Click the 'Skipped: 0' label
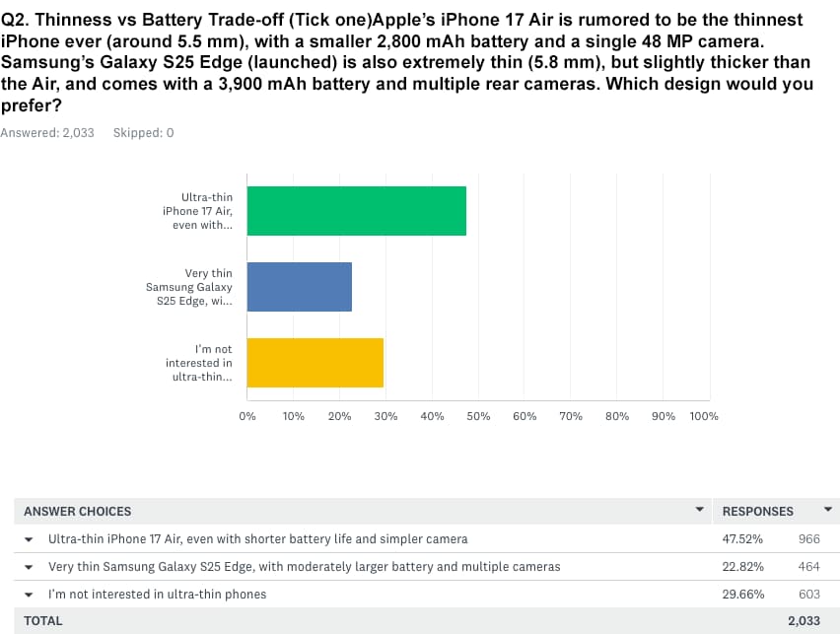Viewport: 840px width, 634px height. coord(144,132)
